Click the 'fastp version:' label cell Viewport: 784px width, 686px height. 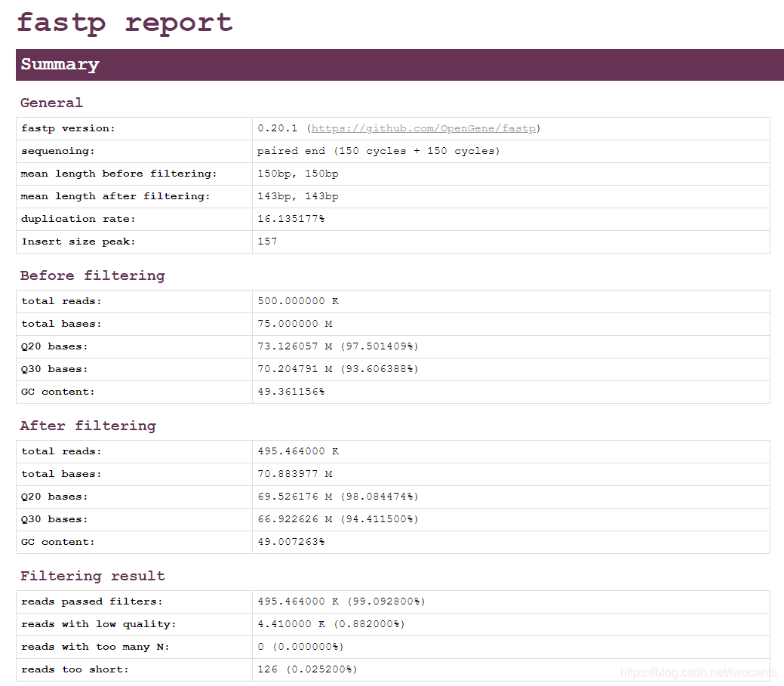(x=134, y=128)
